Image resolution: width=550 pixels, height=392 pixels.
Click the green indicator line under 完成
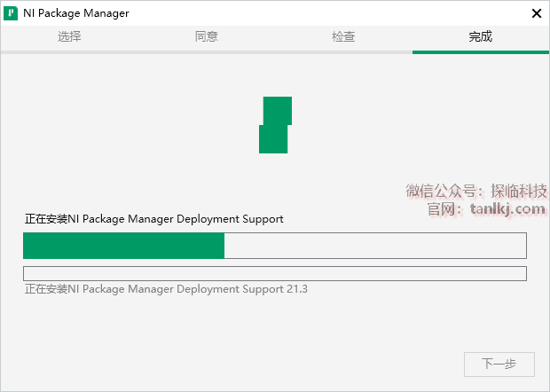click(x=481, y=51)
